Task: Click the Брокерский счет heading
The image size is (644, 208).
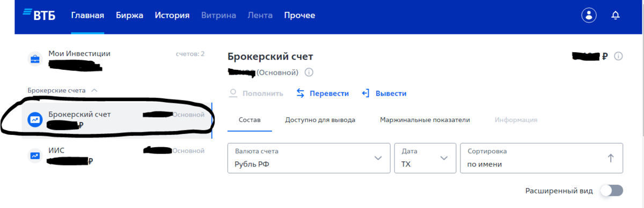Action: tap(270, 56)
